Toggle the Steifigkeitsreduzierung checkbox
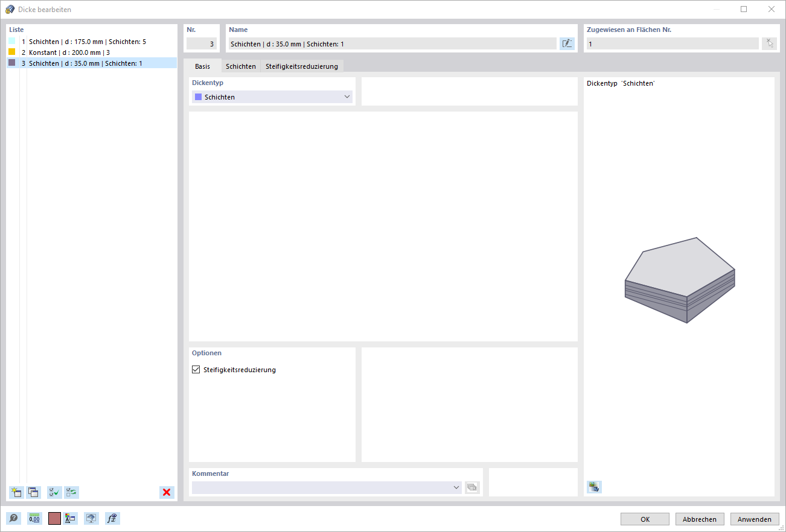Screen dimensions: 786x532 click(196, 370)
